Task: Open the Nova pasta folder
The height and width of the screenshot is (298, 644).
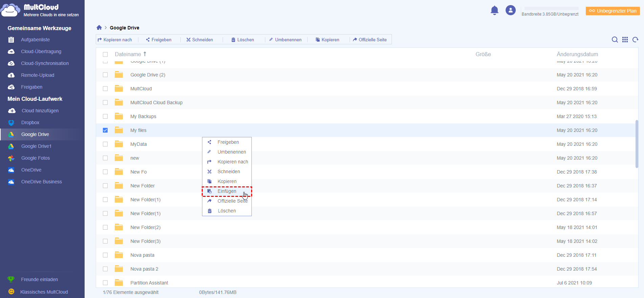Action: [142, 255]
